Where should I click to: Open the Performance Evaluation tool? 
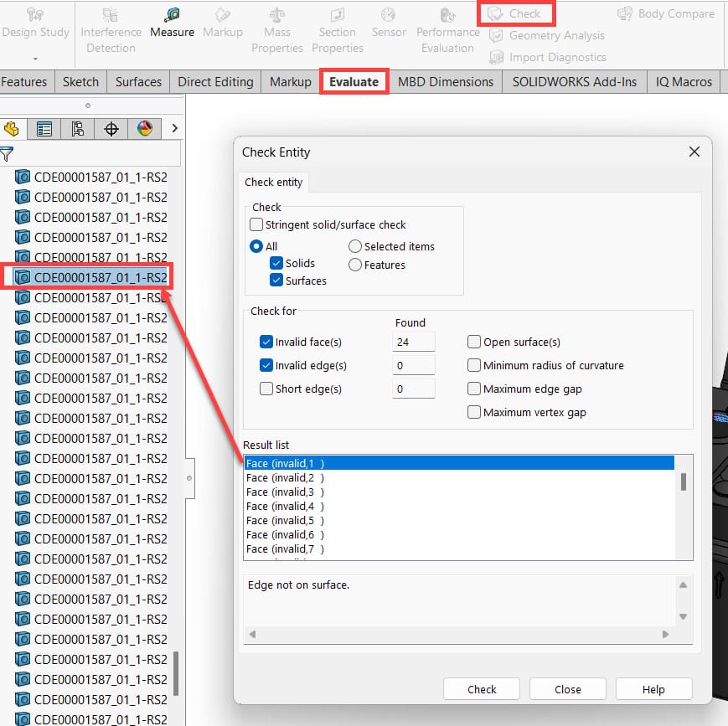(x=447, y=15)
